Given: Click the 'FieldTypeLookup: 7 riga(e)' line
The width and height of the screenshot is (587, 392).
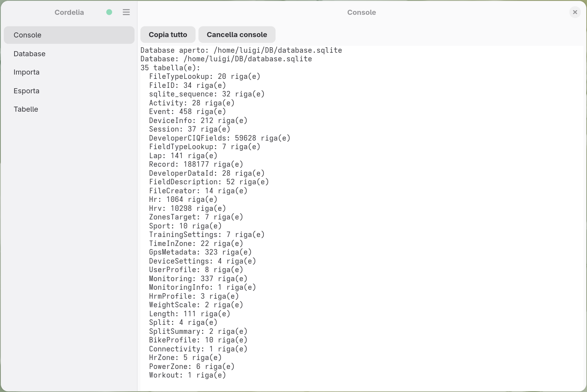Looking at the screenshot, I should (205, 147).
